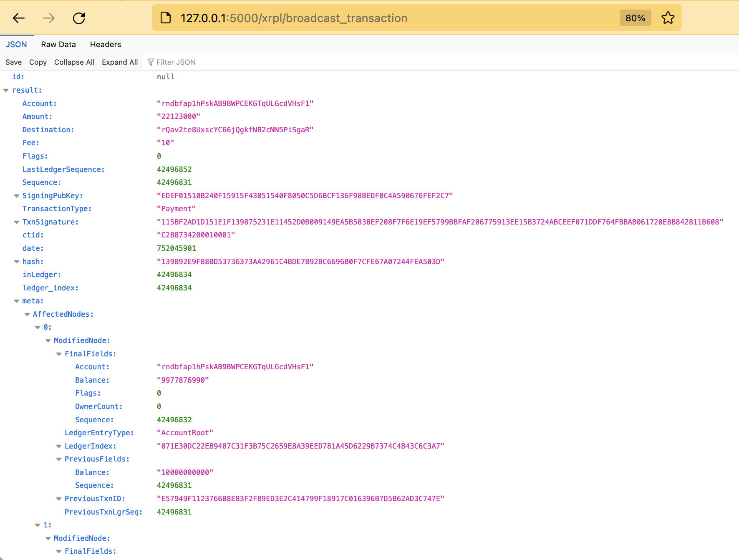Screen dimensions: 739x560
Task: Collapse the PreviousFields node
Action: pyautogui.click(x=59, y=459)
